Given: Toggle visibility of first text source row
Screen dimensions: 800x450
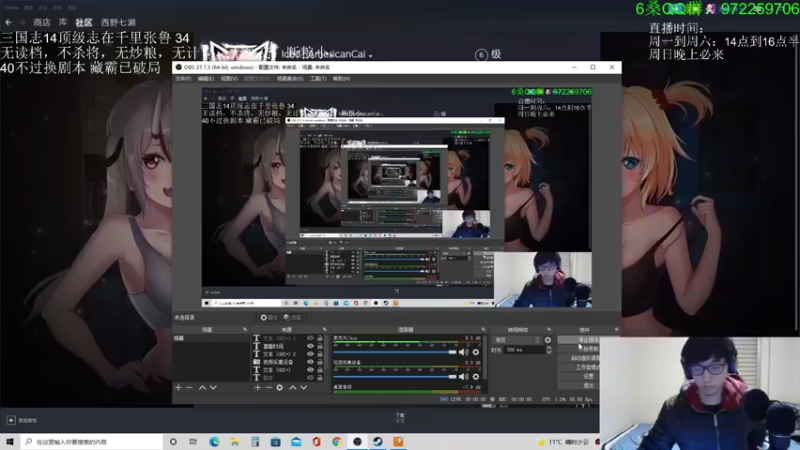Looking at the screenshot, I should click(310, 338).
